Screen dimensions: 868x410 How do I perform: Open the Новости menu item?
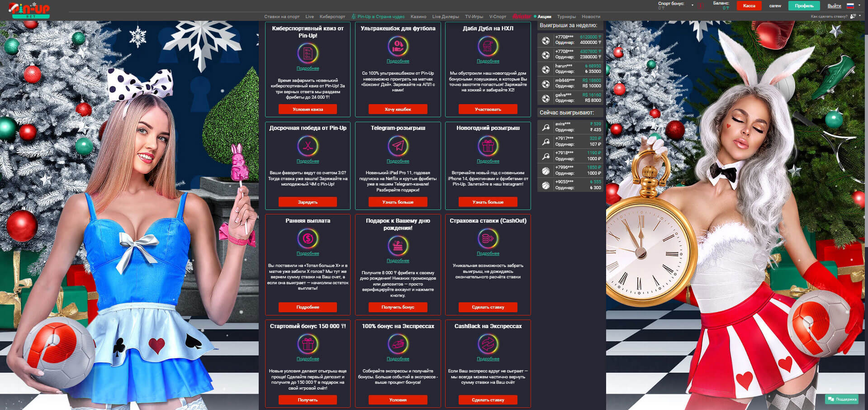click(591, 17)
